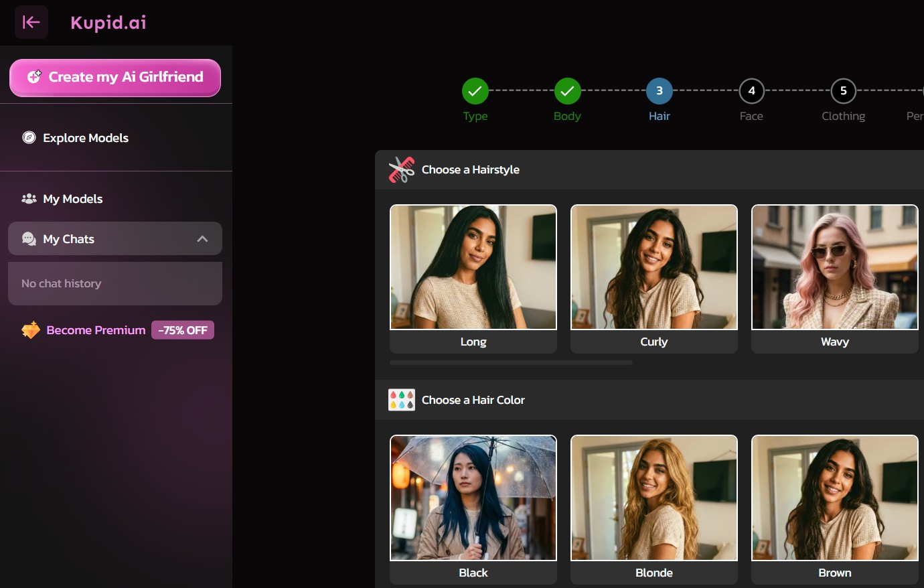Open Become Premium with 75% off

pyautogui.click(x=96, y=329)
